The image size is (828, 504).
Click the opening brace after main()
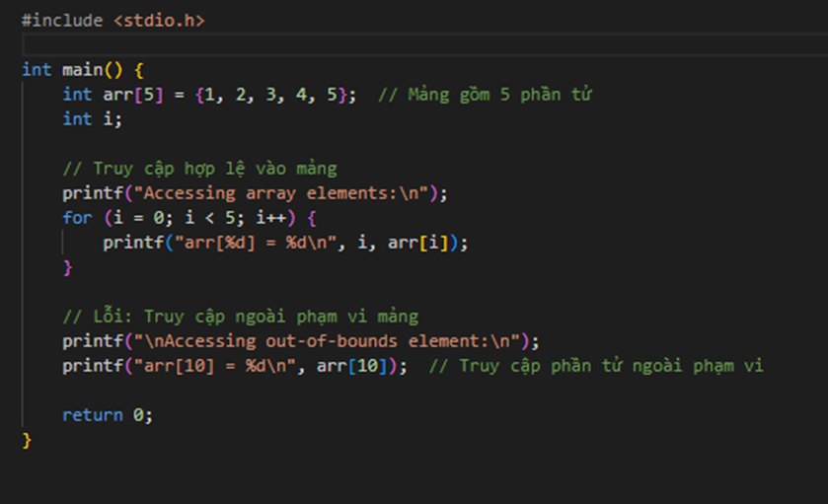(x=139, y=70)
